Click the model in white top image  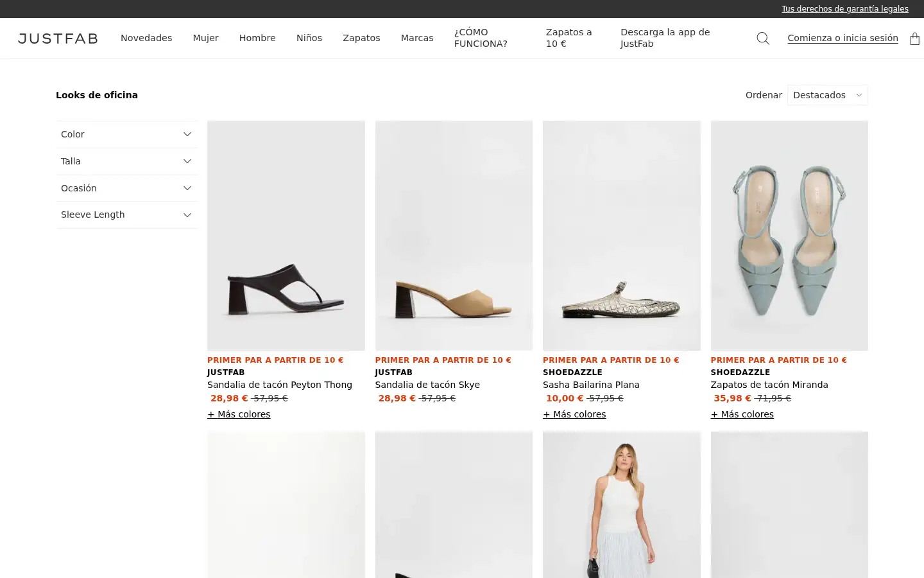coord(622,505)
